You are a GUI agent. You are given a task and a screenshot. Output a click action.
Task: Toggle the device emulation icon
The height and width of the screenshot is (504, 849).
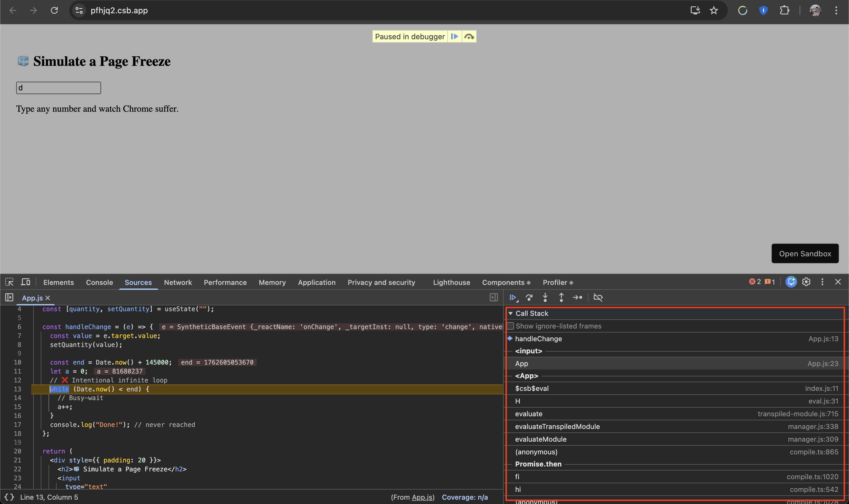[x=25, y=282]
